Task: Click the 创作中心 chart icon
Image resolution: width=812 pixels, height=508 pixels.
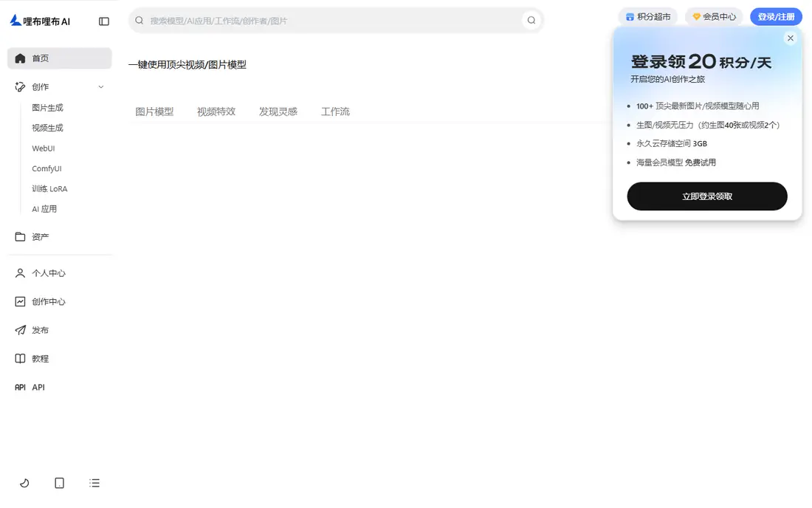Action: (x=20, y=301)
